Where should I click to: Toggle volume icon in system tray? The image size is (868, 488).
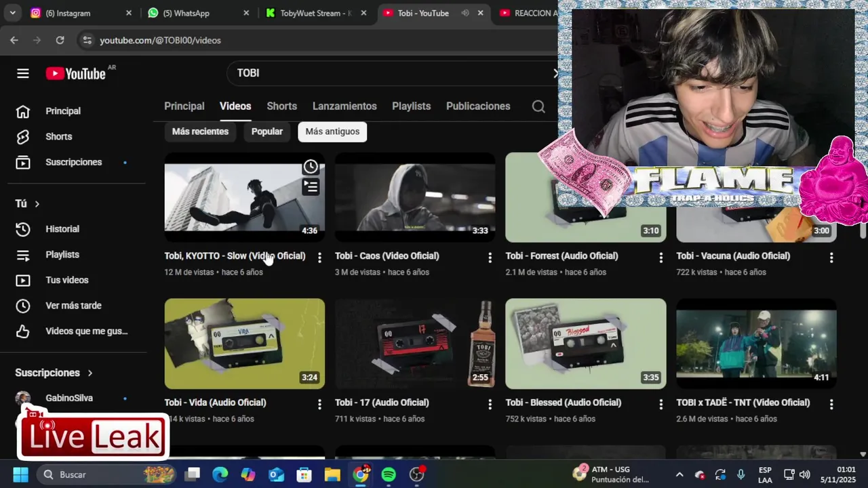pos(805,474)
